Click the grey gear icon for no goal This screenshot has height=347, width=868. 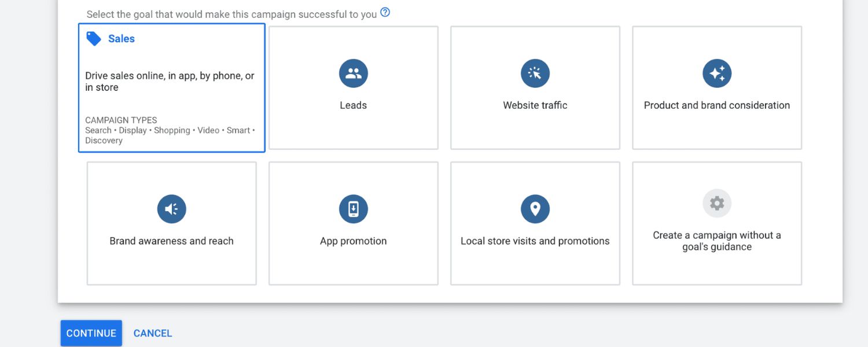point(716,203)
